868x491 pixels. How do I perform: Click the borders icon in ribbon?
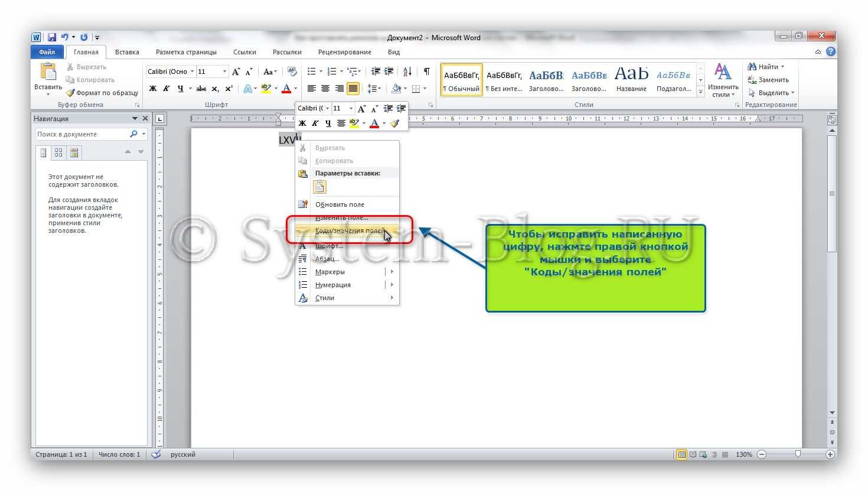tap(416, 89)
